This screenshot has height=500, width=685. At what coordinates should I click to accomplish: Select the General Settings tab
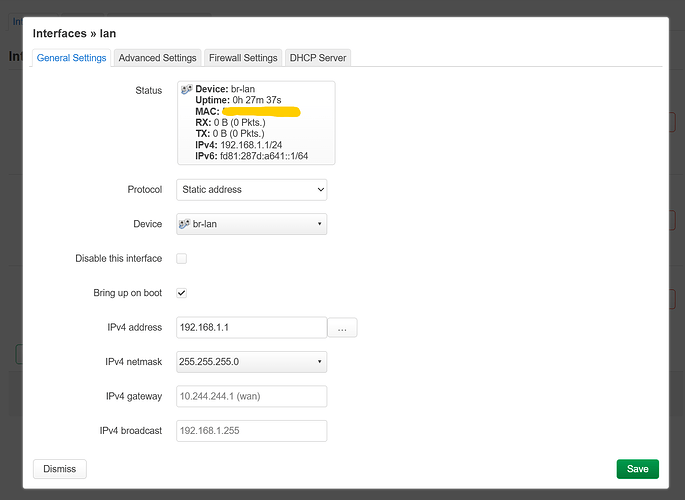coord(72,58)
